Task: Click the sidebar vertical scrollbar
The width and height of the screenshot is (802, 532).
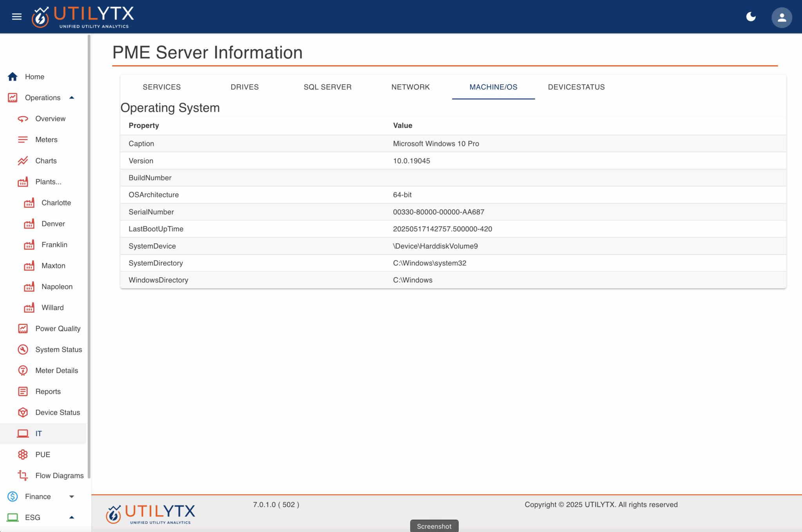Action: 89,256
